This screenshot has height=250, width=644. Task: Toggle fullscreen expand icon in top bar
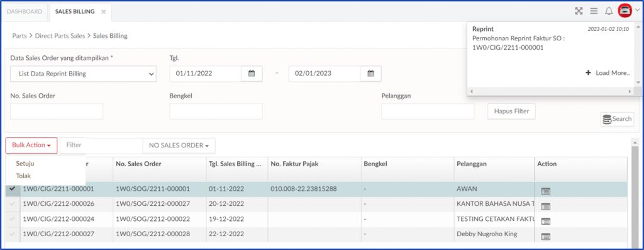point(579,11)
